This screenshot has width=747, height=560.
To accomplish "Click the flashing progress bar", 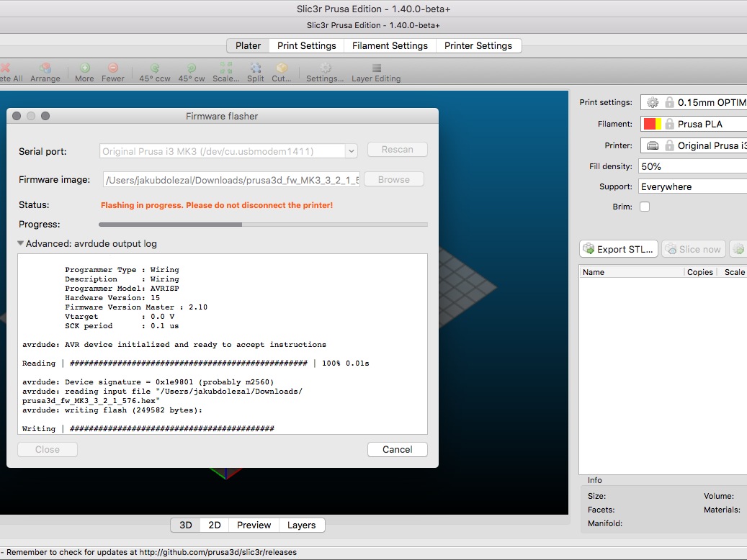I will point(263,225).
